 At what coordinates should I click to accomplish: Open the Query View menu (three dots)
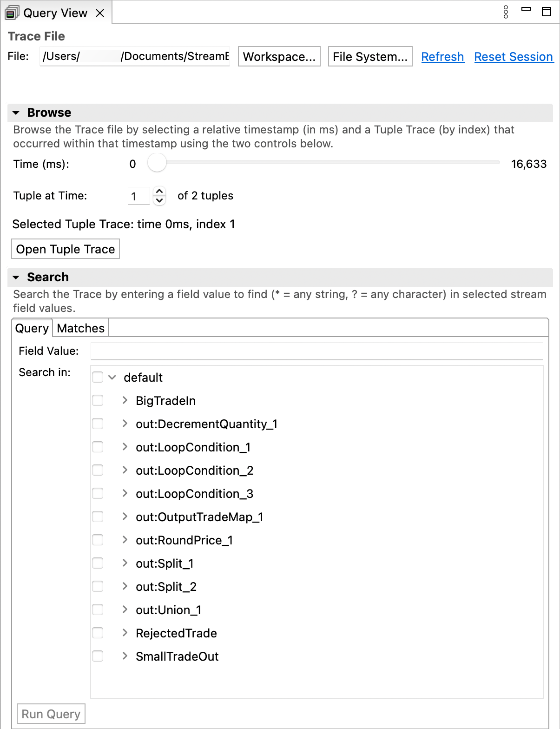click(506, 12)
